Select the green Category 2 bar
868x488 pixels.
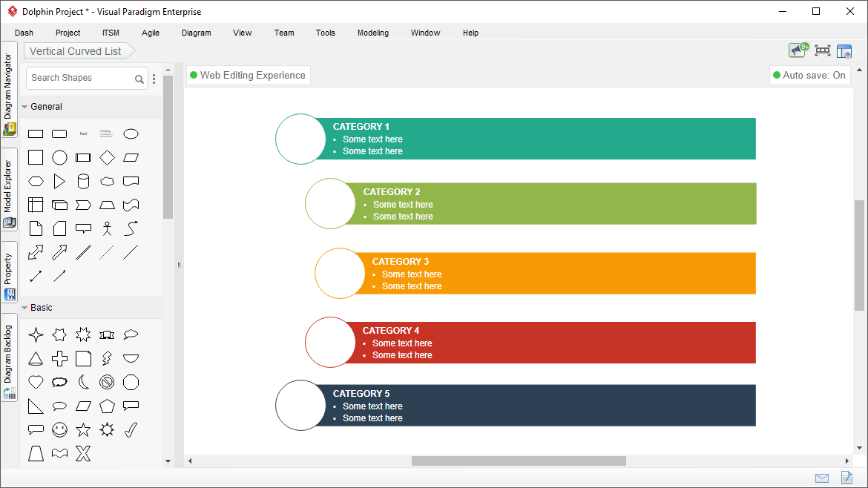point(550,204)
